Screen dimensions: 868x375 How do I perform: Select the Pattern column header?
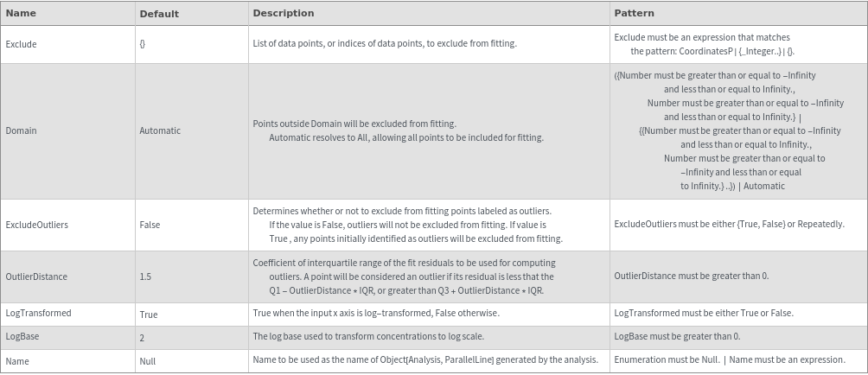click(x=634, y=13)
